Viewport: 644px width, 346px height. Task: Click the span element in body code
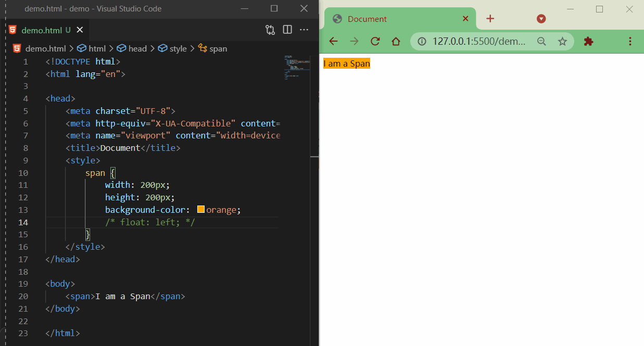(125, 297)
